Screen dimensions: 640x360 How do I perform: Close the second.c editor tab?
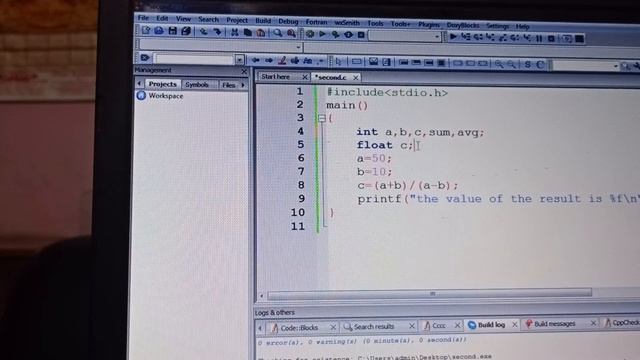tap(356, 77)
